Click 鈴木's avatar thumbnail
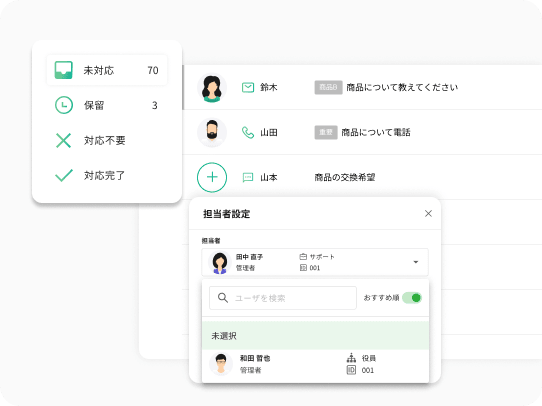Viewport: 542px width, 406px height. (x=212, y=87)
